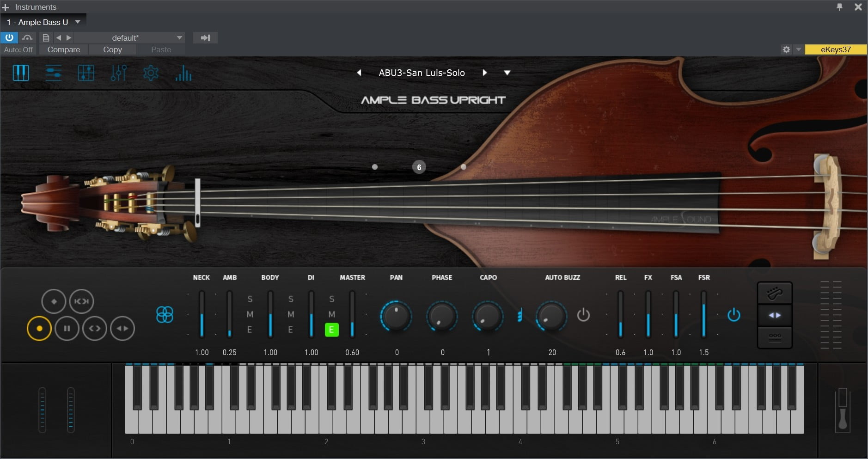This screenshot has width=868, height=459.
Task: Click the NECK value 1.00
Action: [x=202, y=352]
